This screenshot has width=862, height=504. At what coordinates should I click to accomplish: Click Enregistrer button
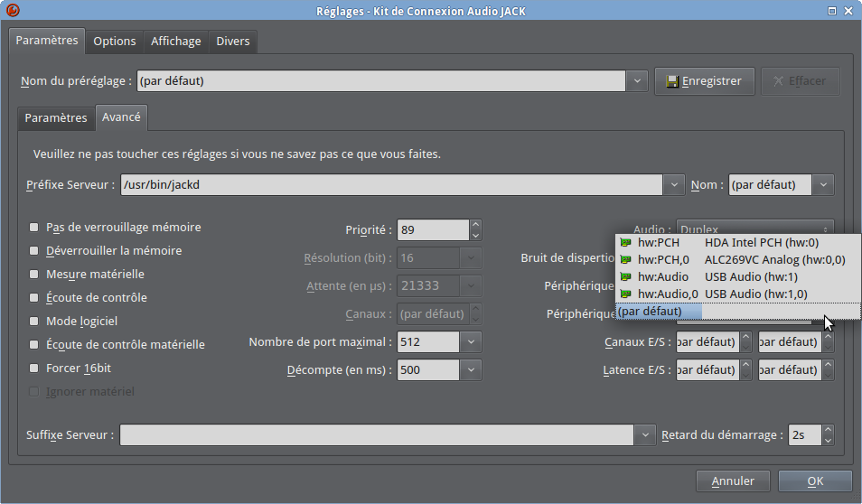704,81
